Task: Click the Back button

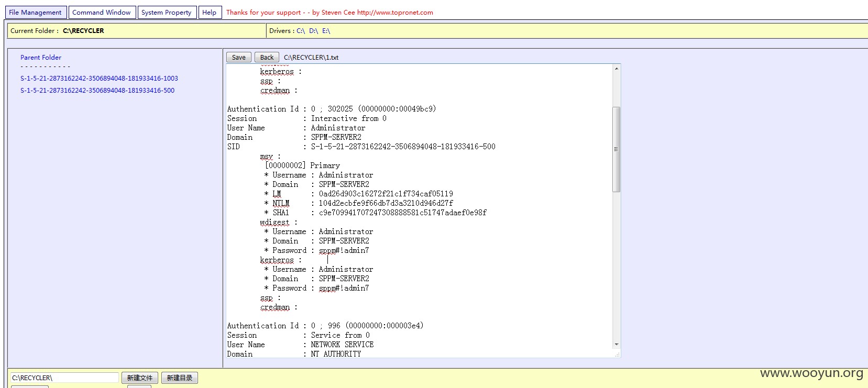Action: click(267, 58)
